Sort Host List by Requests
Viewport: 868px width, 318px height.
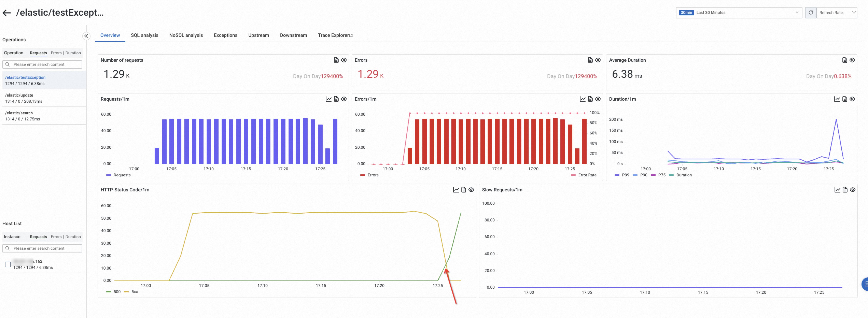point(38,237)
